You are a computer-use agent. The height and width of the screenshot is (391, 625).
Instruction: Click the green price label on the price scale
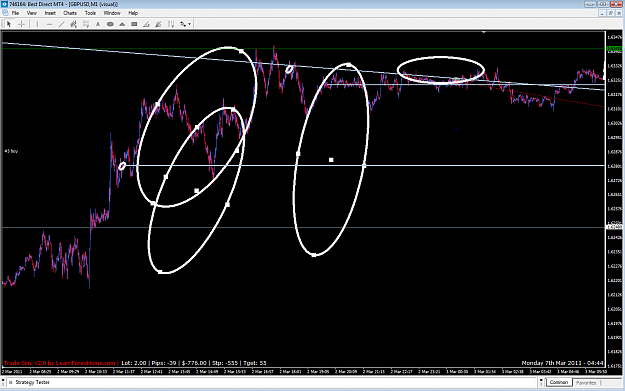tap(614, 49)
